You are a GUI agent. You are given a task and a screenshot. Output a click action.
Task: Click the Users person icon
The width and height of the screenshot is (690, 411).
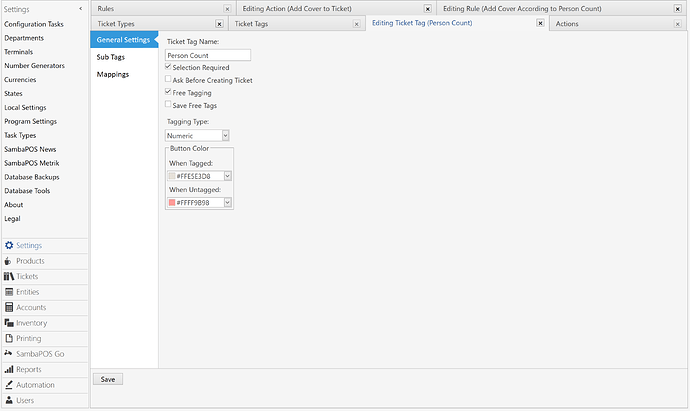9,400
